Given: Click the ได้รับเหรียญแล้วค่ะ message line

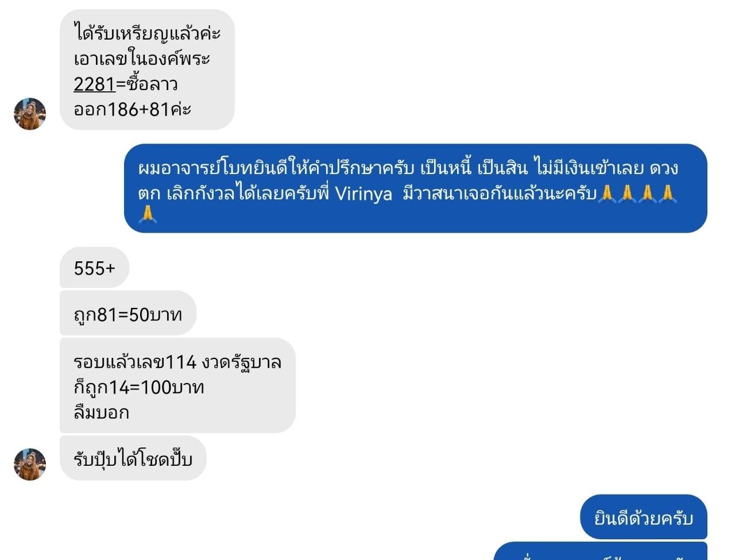Looking at the screenshot, I should click(x=147, y=33).
